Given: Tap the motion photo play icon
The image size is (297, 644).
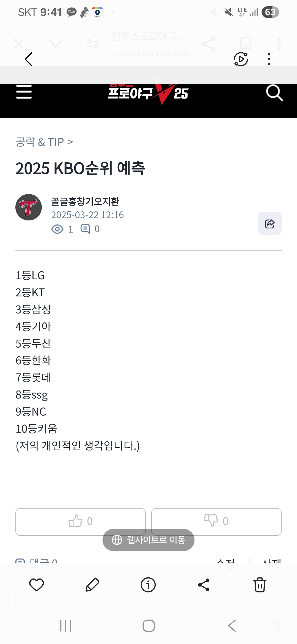Looking at the screenshot, I should pyautogui.click(x=241, y=59).
